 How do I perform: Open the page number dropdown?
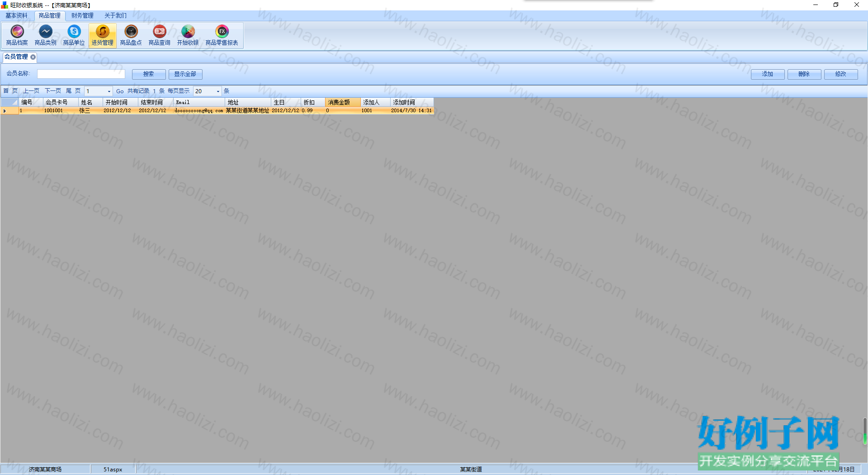[x=109, y=91]
